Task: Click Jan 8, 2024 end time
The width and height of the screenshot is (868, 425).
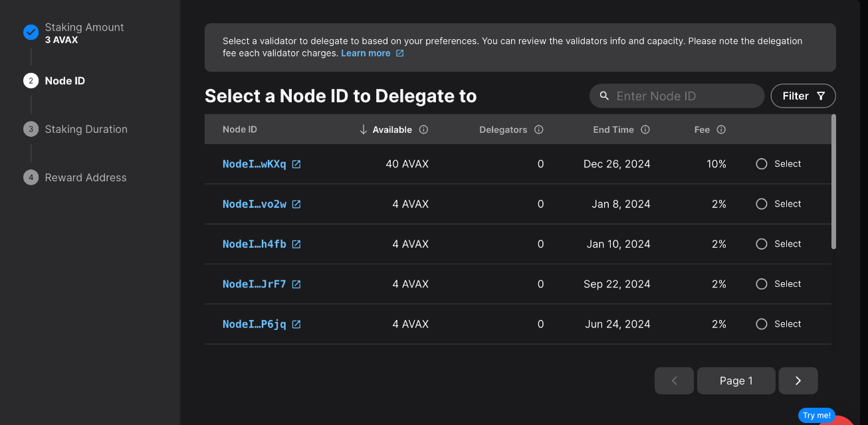Action: [621, 204]
